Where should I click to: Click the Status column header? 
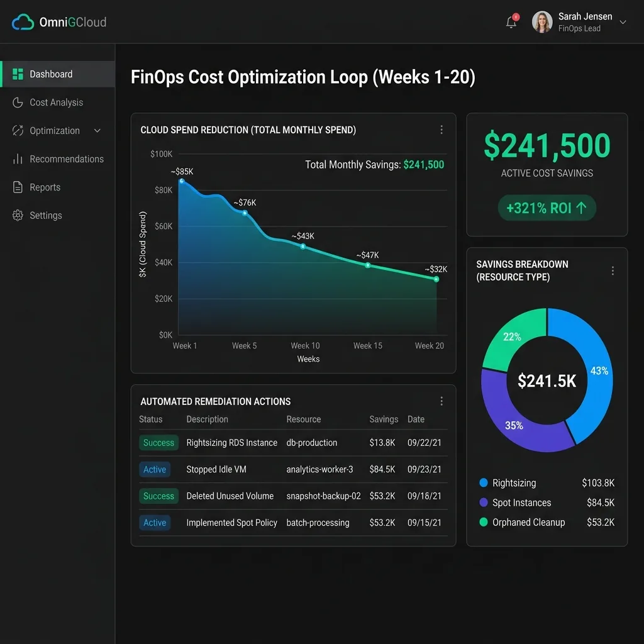[x=151, y=419]
